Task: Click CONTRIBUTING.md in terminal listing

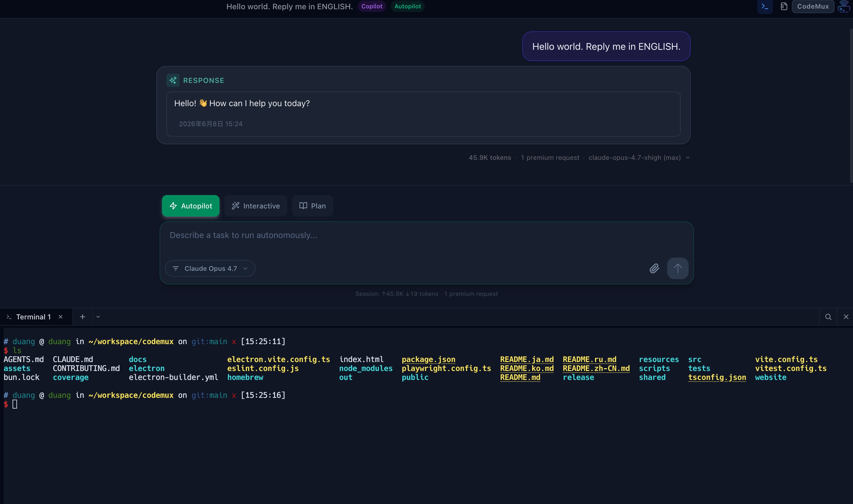Action: point(86,369)
